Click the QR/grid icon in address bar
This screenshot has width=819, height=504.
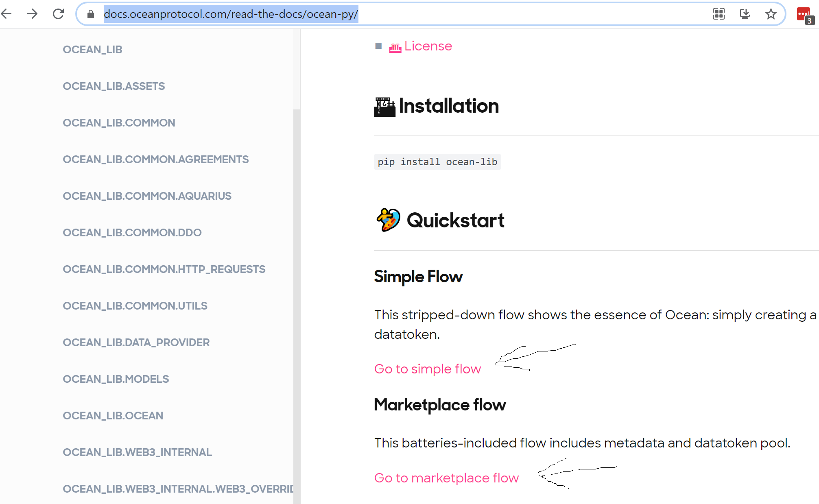[x=719, y=14]
